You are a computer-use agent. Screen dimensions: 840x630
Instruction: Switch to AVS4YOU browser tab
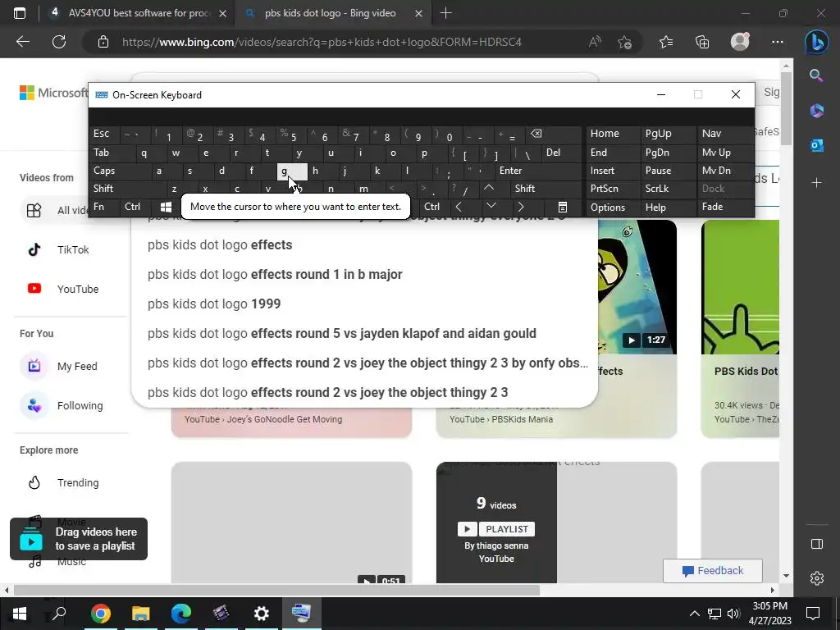(x=139, y=13)
